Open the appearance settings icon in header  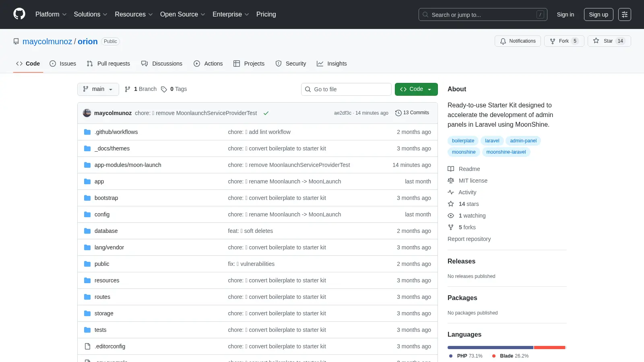(624, 14)
